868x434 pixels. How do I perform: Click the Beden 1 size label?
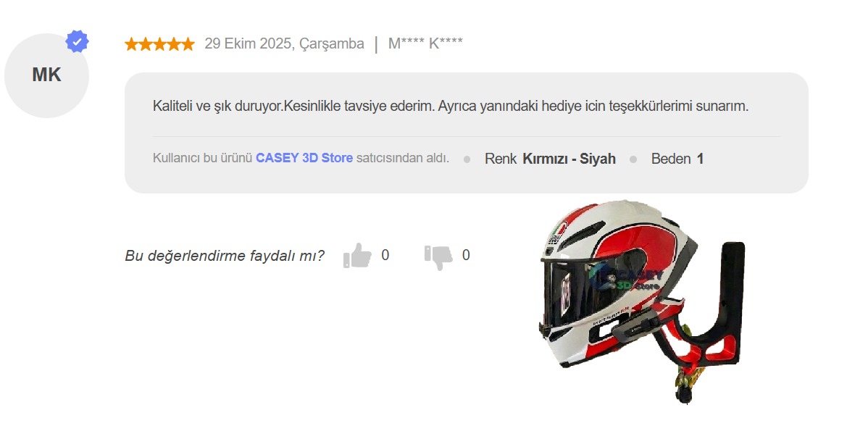tap(677, 159)
